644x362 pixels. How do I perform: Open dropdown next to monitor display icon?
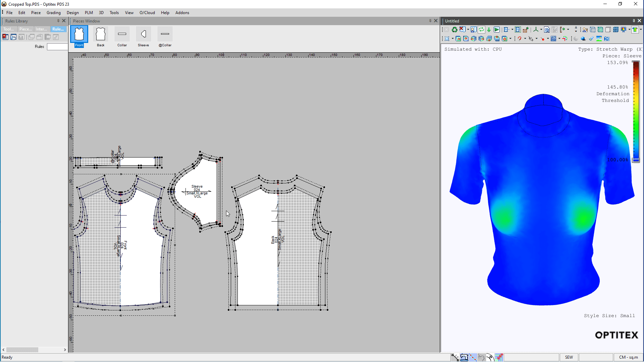coord(629,29)
